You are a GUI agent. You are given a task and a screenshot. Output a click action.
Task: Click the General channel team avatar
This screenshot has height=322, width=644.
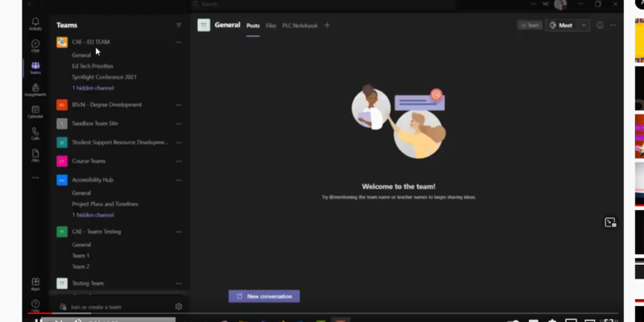(x=204, y=25)
